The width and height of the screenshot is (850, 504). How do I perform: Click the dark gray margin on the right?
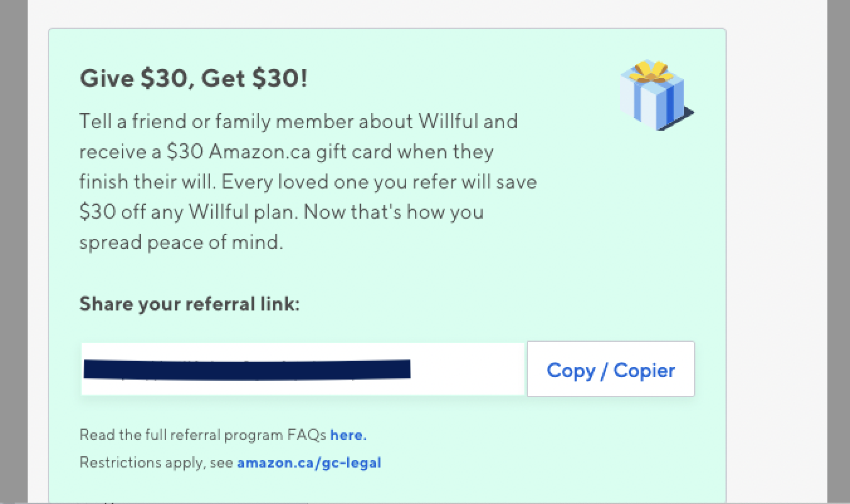839,251
